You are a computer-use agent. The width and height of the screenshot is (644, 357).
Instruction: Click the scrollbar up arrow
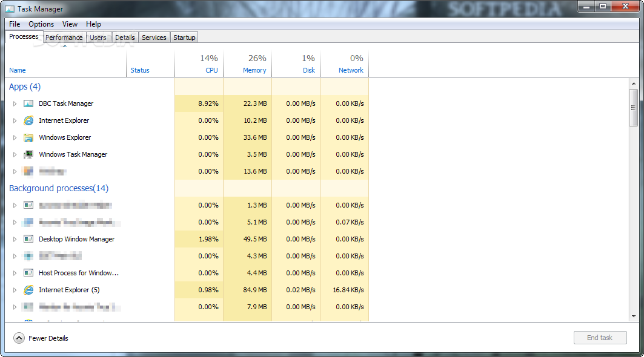(x=633, y=84)
